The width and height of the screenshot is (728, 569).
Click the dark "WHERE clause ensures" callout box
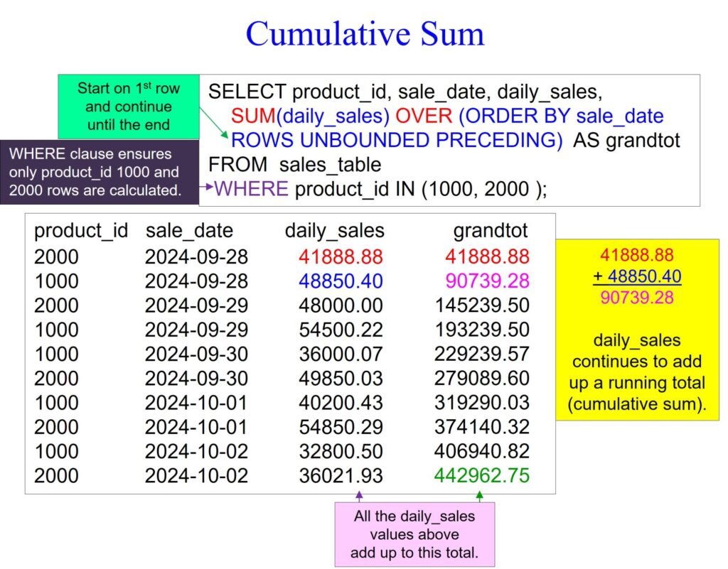98,172
